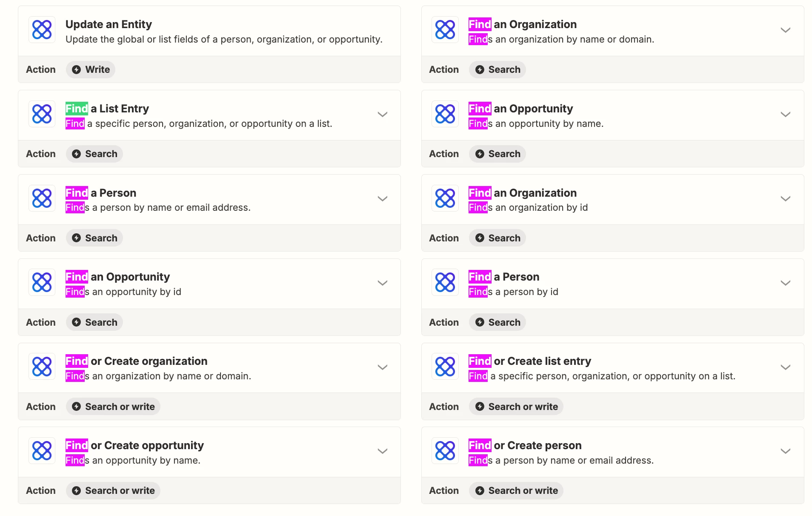Click Search badge under Find an Opportunity by id
This screenshot has width=812, height=516.
coord(94,322)
